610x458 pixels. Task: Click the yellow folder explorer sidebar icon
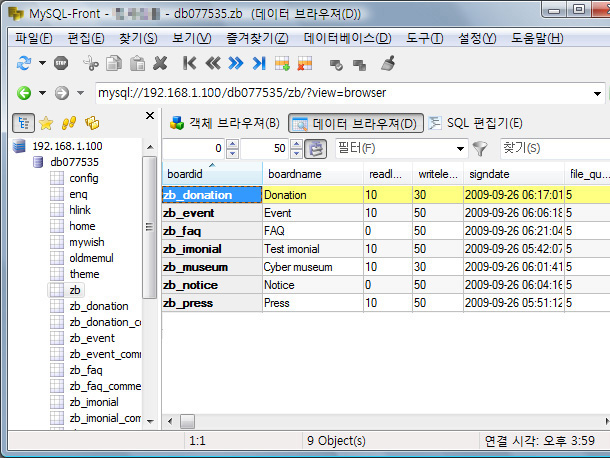[92, 123]
